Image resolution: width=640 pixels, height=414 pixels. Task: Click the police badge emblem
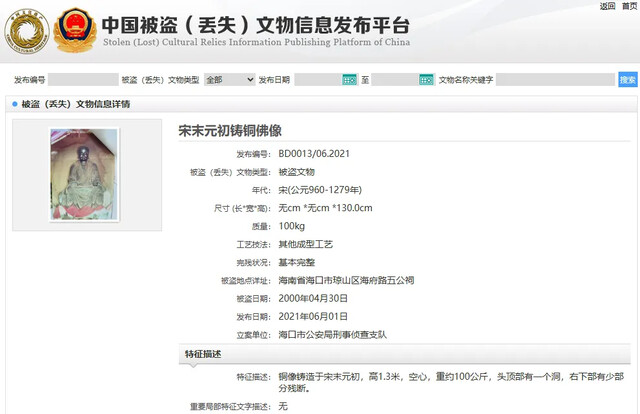tap(75, 31)
